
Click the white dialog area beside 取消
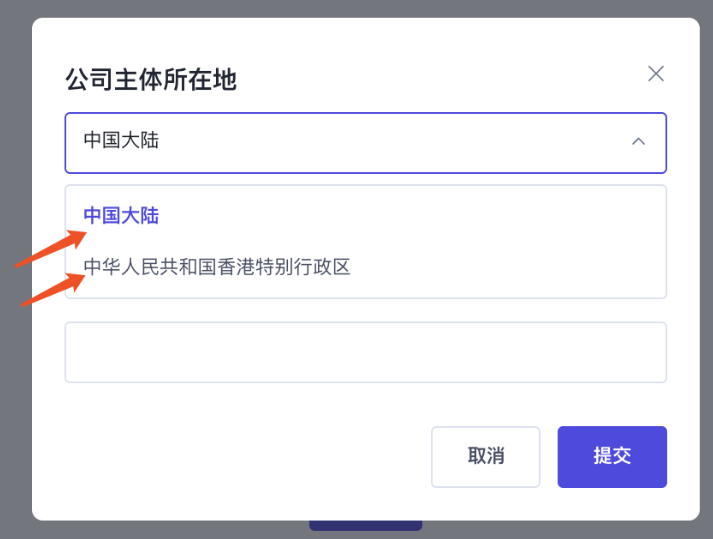(250, 457)
